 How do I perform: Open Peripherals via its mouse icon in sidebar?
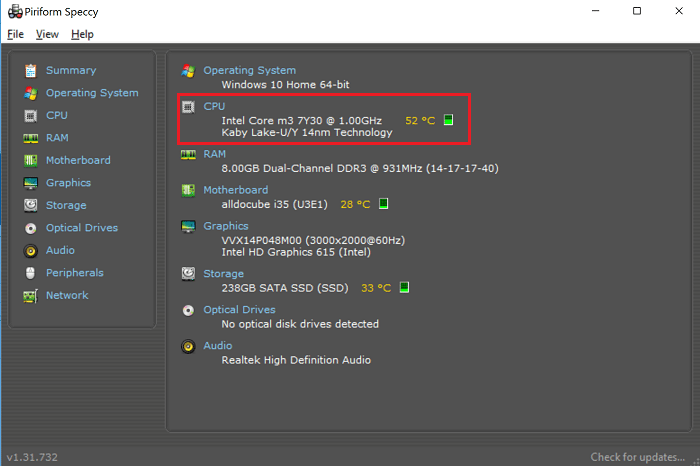point(30,273)
